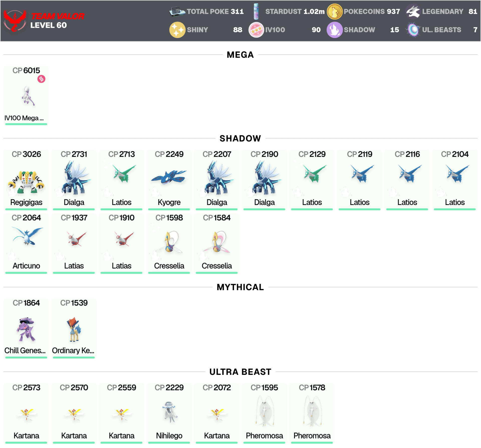The height and width of the screenshot is (448, 481).
Task: Click the Ultra Beasts wormhole icon
Action: 413,30
